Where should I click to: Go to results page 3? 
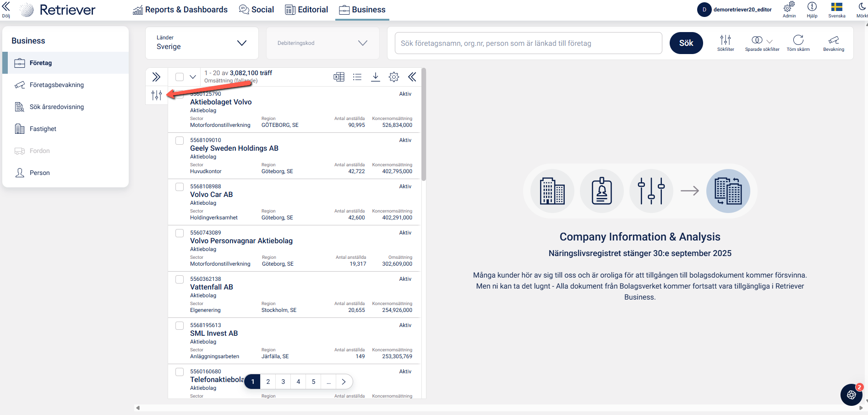tap(283, 382)
